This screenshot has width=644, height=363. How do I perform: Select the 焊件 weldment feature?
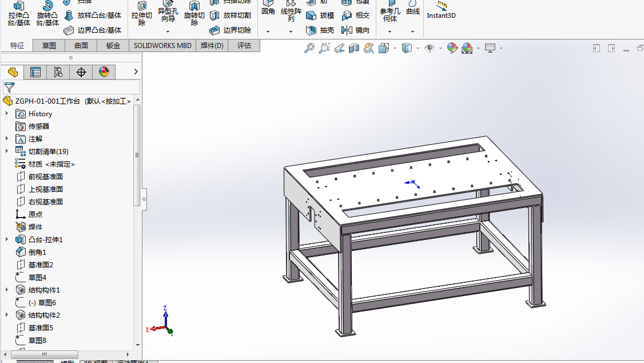point(29,227)
